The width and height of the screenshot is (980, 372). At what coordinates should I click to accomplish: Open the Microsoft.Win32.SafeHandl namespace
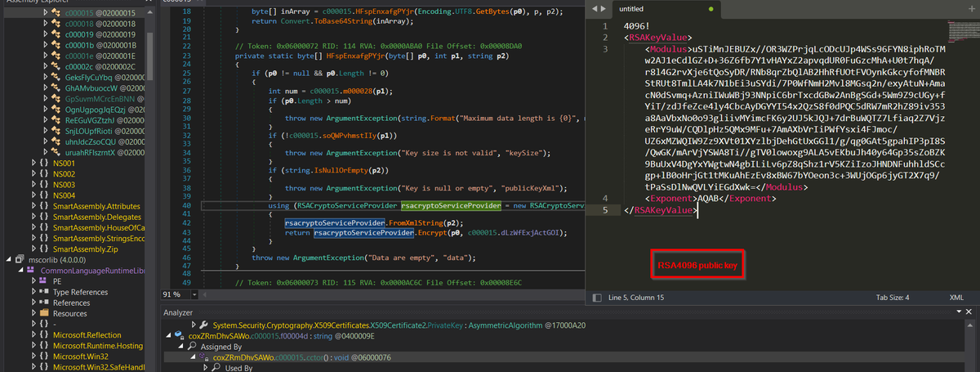99,366
